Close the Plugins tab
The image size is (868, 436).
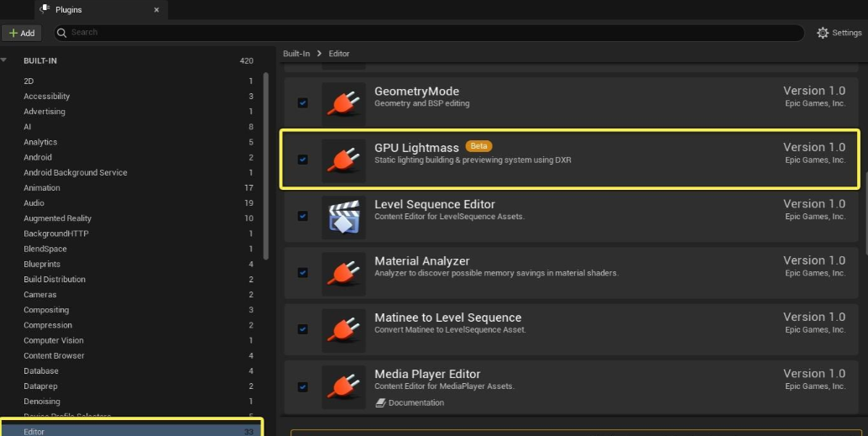click(x=156, y=10)
